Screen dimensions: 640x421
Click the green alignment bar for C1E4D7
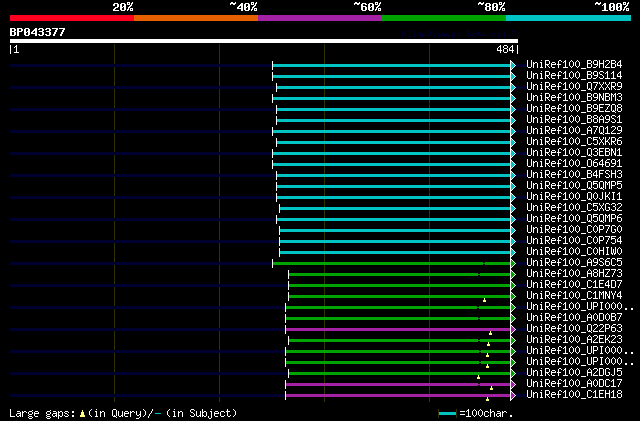click(400, 286)
